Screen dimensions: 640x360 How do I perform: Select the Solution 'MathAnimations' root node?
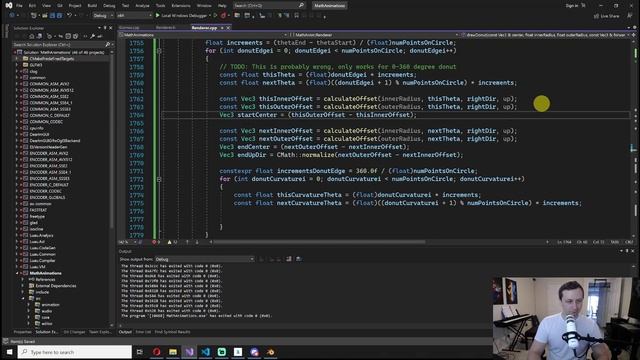pos(63,52)
